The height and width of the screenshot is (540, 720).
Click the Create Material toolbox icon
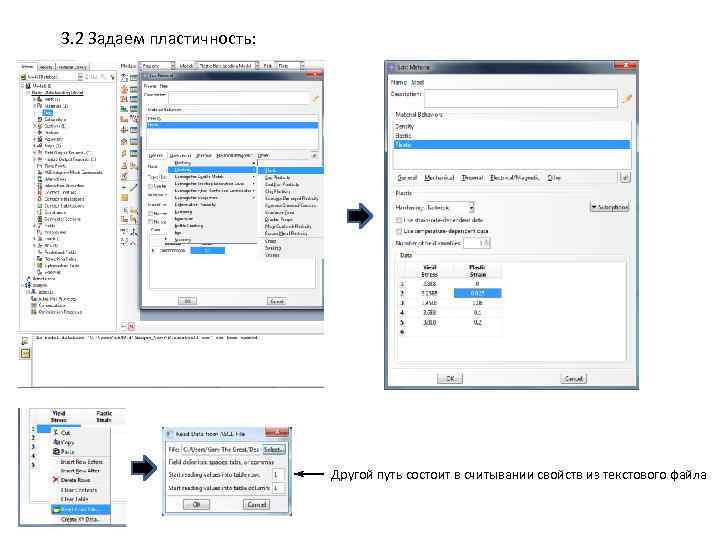tap(124, 77)
